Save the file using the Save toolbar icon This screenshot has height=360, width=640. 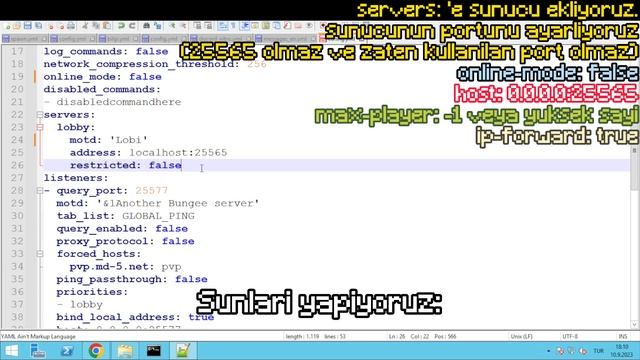[x=27, y=26]
